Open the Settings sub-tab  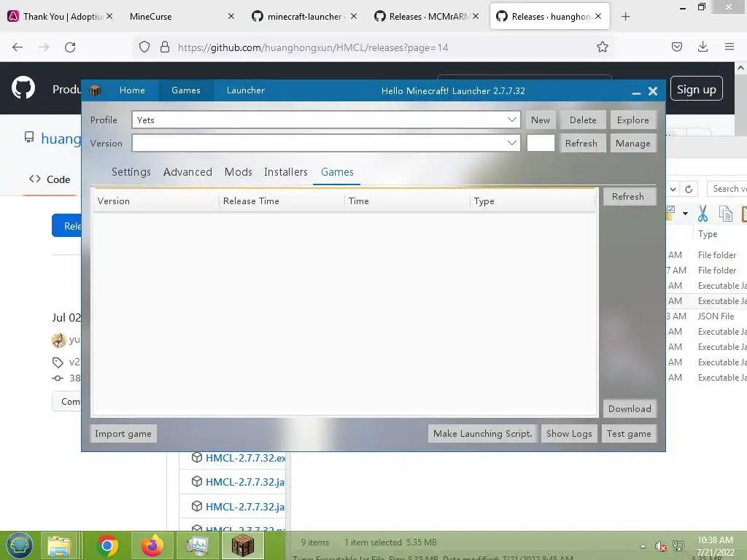(x=131, y=172)
